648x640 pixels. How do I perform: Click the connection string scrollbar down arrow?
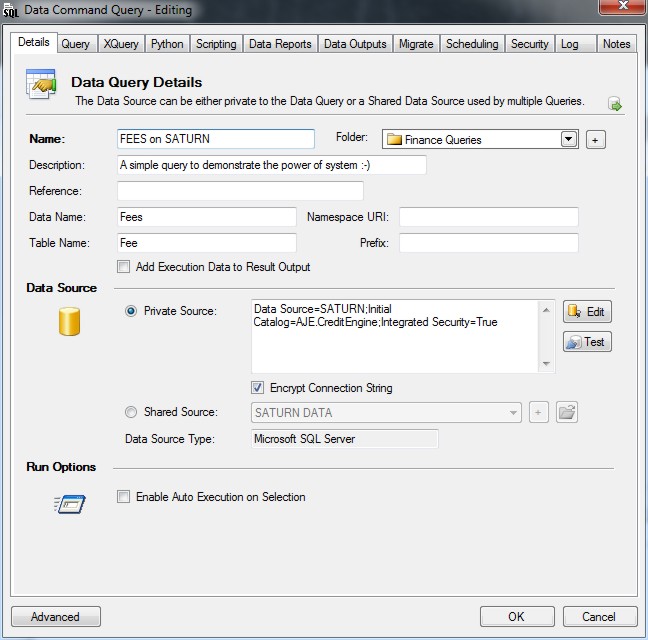pos(547,364)
